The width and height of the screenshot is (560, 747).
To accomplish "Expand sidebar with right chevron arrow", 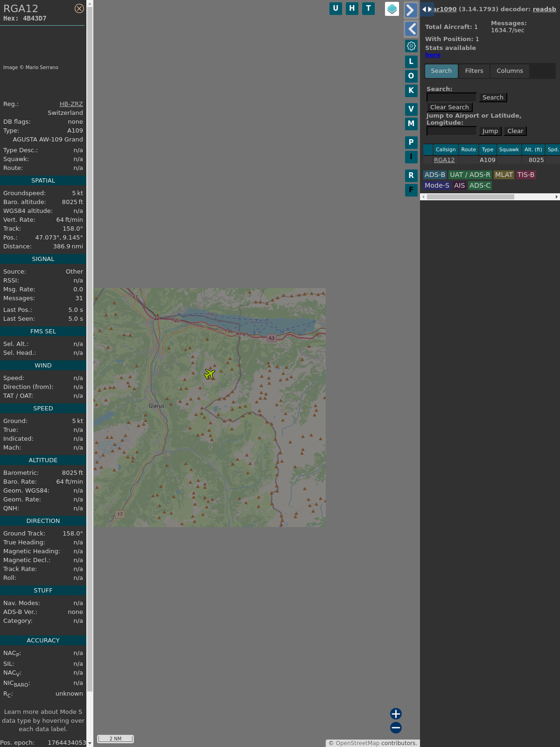I will pyautogui.click(x=411, y=10).
